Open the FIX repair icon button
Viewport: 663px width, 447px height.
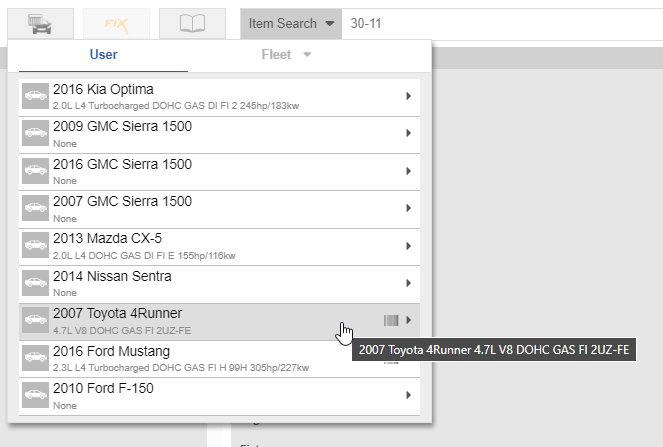coord(117,23)
